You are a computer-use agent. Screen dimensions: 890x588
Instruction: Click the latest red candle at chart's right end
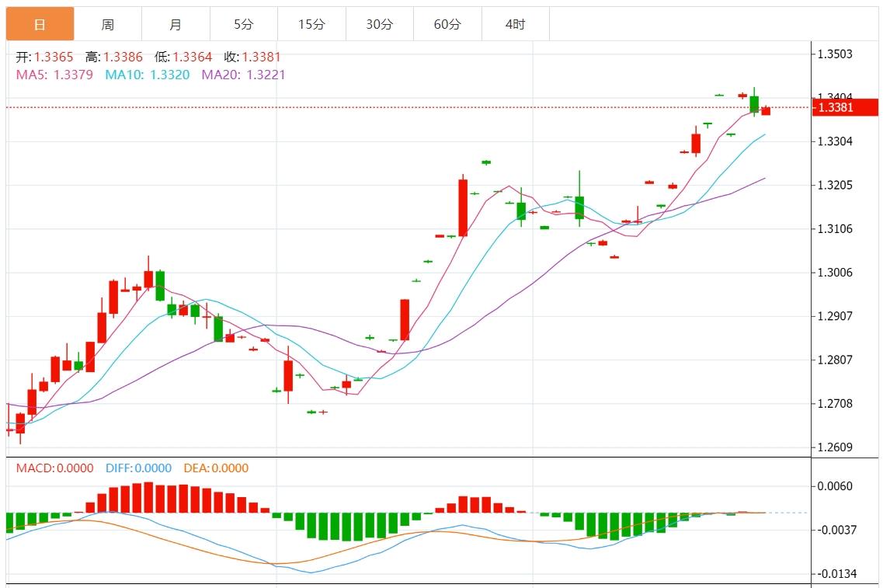click(766, 111)
